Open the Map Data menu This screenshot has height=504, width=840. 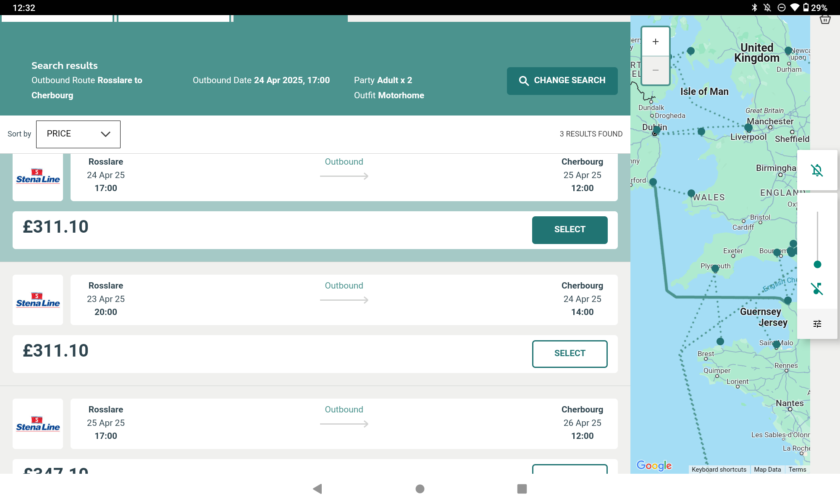click(x=767, y=469)
